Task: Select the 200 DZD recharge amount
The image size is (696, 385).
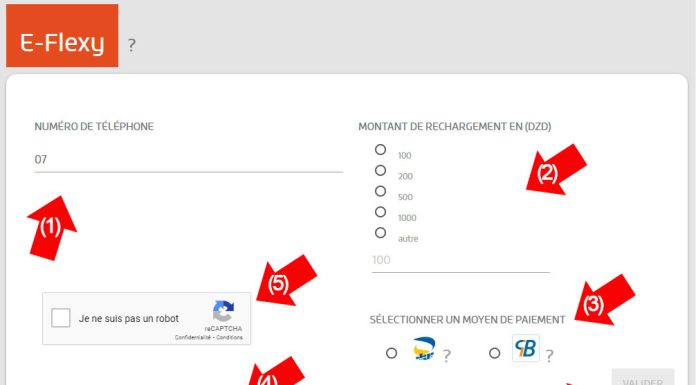Action: [x=380, y=171]
